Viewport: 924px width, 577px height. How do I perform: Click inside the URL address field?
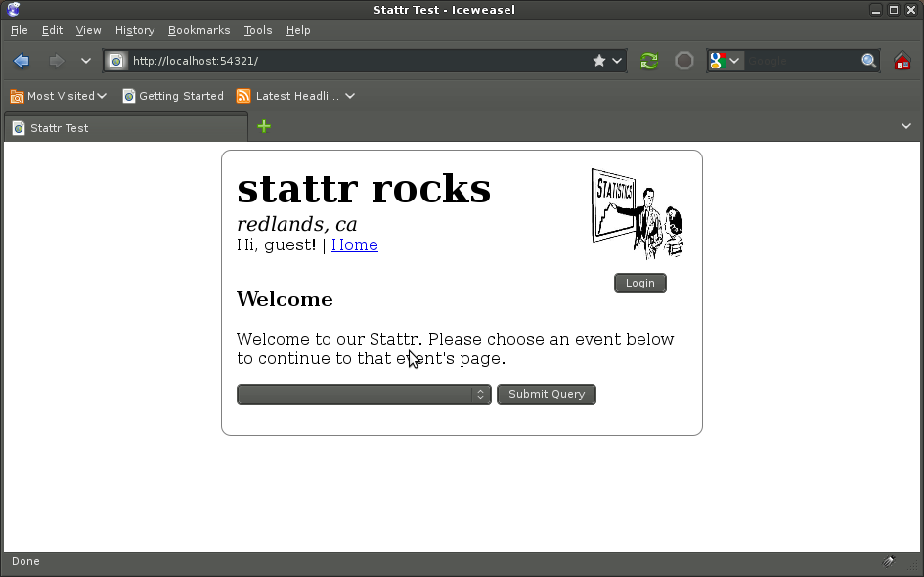click(x=342, y=60)
